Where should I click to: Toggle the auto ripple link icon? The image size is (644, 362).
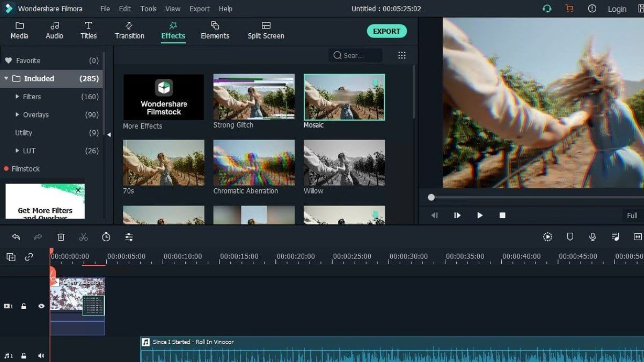tap(29, 257)
